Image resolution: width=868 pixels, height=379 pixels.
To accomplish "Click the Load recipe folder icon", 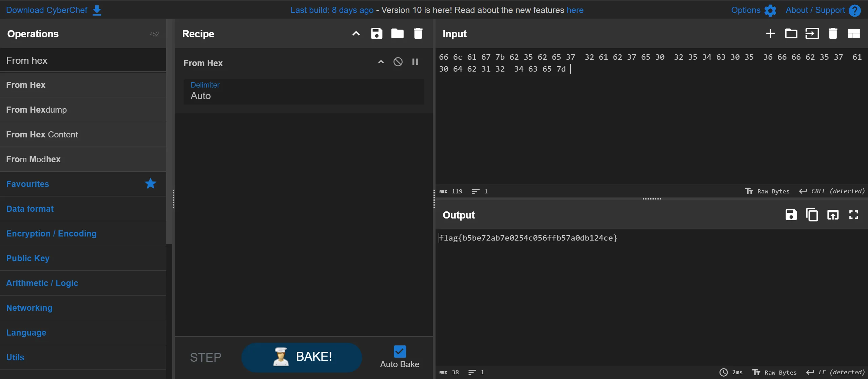I will point(397,34).
